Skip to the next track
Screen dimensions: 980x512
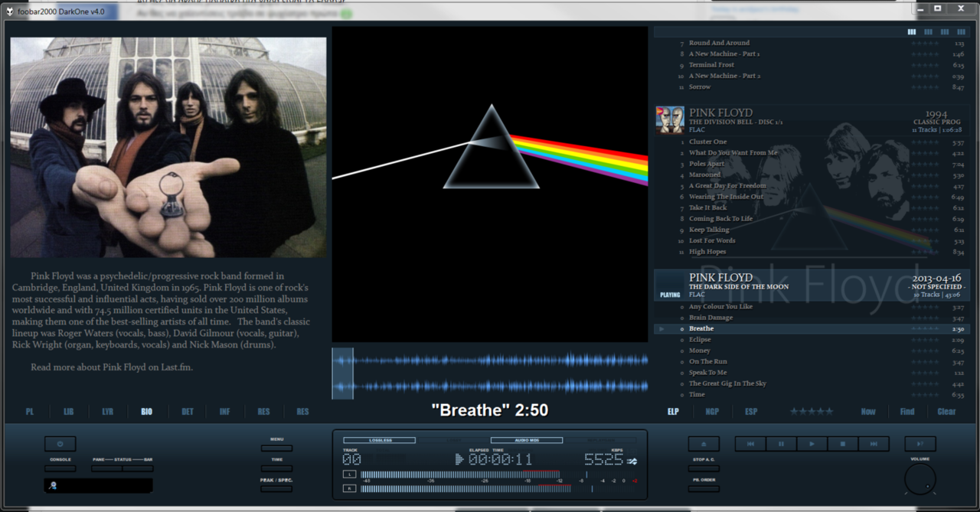[873, 444]
